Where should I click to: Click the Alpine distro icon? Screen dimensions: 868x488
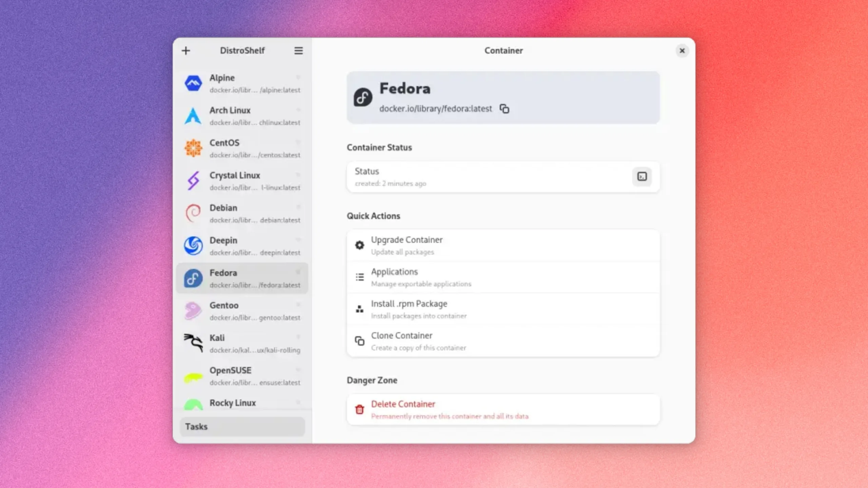pos(193,83)
